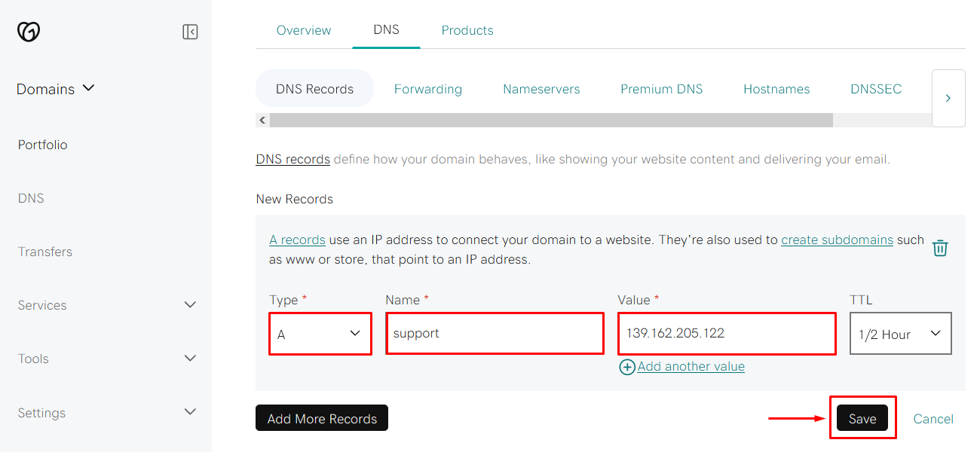
Task: Open the Forwarding tab
Action: (428, 88)
